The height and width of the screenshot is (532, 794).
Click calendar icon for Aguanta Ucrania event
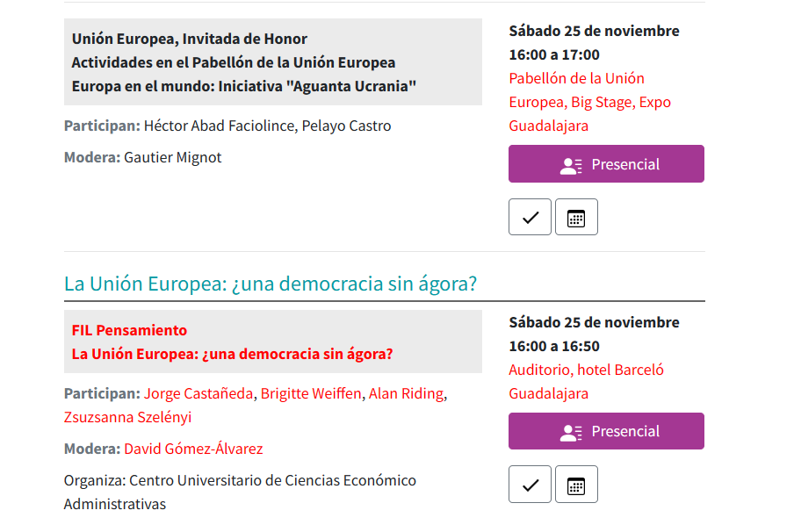pos(576,217)
